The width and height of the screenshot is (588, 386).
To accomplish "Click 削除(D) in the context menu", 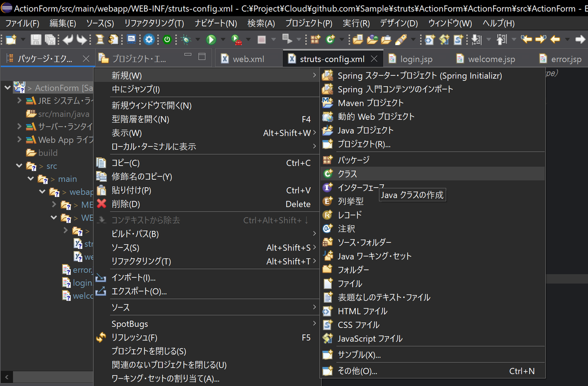I will [206, 204].
